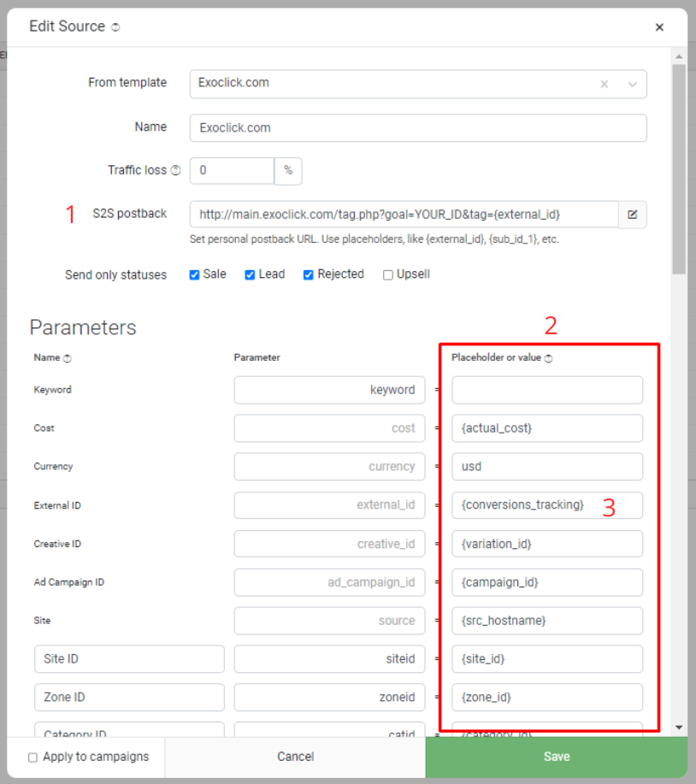Image resolution: width=696 pixels, height=784 pixels.
Task: Click the ad_campaign_id parameter field
Action: (x=329, y=582)
